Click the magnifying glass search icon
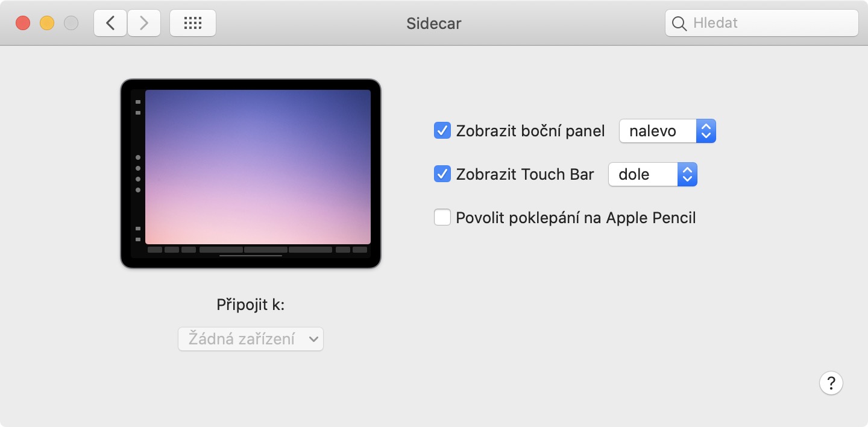The width and height of the screenshot is (868, 427). point(679,24)
